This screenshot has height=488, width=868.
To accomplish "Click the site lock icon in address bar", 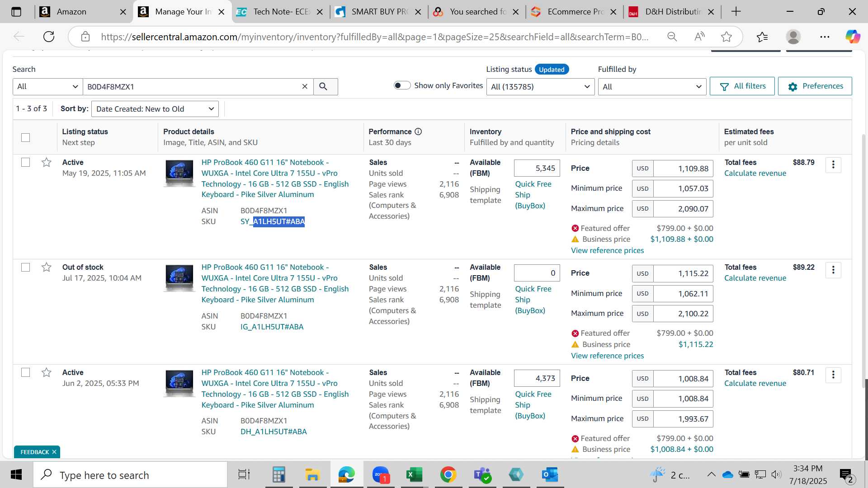I will pos(85,37).
